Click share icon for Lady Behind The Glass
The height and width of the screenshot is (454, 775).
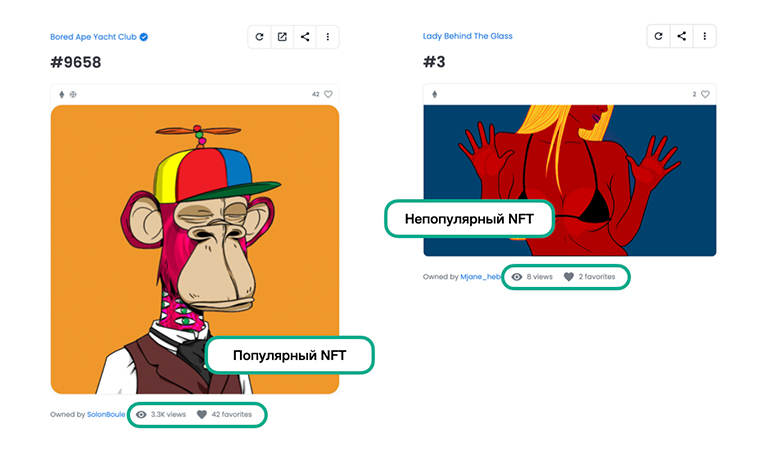click(x=681, y=37)
